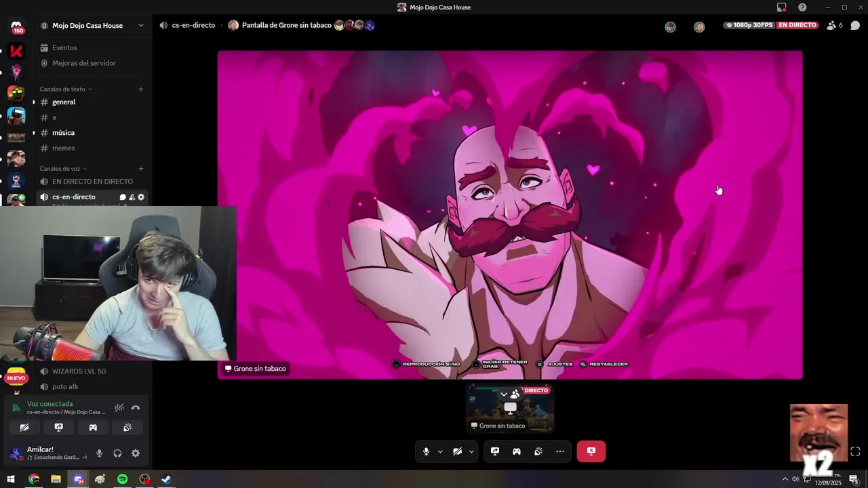Screen dimensions: 868x488
Task: Open Spotify from the taskbar
Action: 122,479
